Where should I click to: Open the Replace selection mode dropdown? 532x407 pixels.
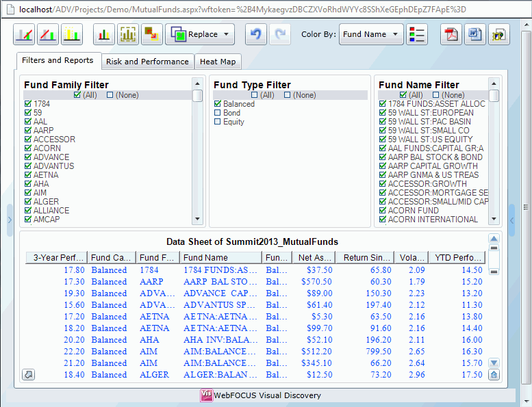pos(200,34)
